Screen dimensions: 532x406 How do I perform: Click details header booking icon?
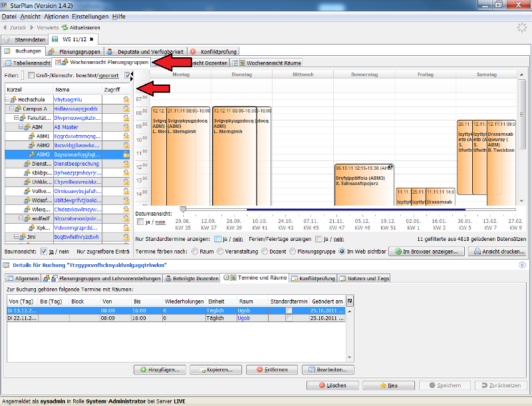tap(6, 265)
